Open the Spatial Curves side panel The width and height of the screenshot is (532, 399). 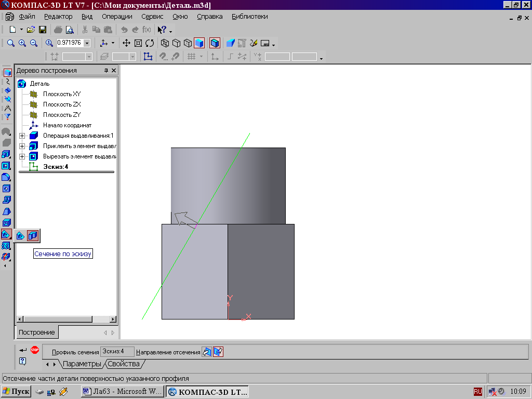tap(7, 82)
